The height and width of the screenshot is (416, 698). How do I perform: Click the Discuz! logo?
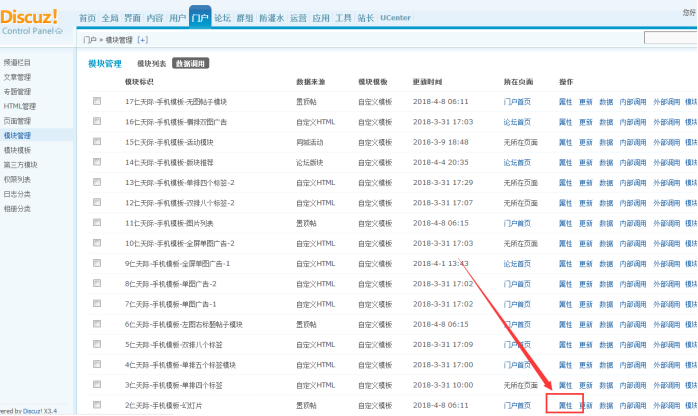(x=28, y=17)
